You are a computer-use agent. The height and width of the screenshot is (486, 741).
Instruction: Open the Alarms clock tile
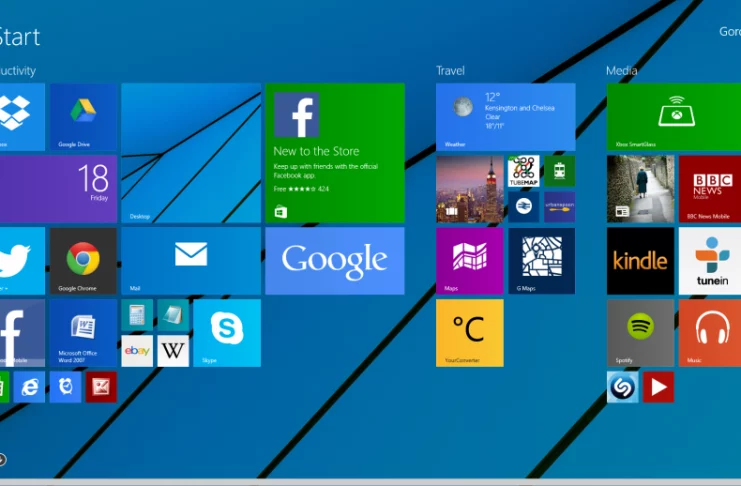click(x=65, y=387)
